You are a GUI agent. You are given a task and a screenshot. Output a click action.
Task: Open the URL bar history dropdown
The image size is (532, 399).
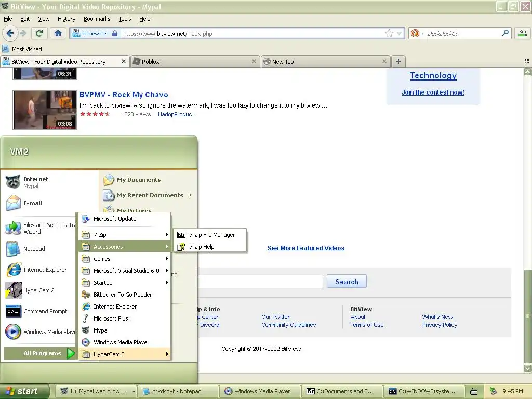coord(400,33)
